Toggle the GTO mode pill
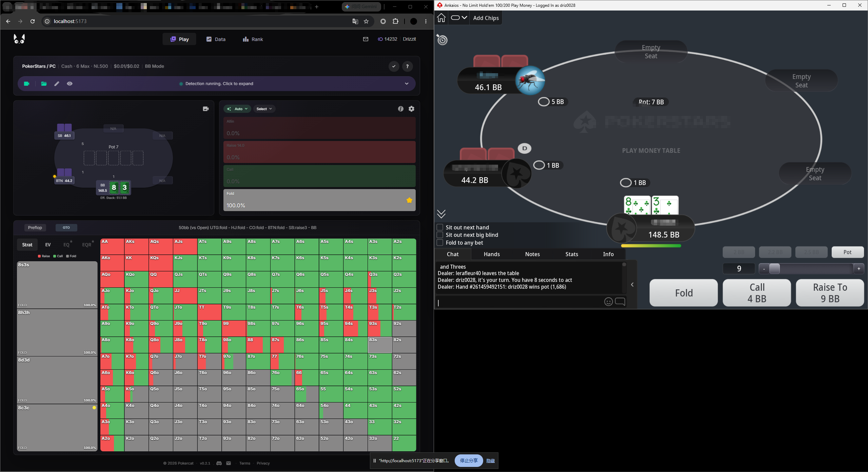The height and width of the screenshot is (472, 868). click(x=66, y=228)
